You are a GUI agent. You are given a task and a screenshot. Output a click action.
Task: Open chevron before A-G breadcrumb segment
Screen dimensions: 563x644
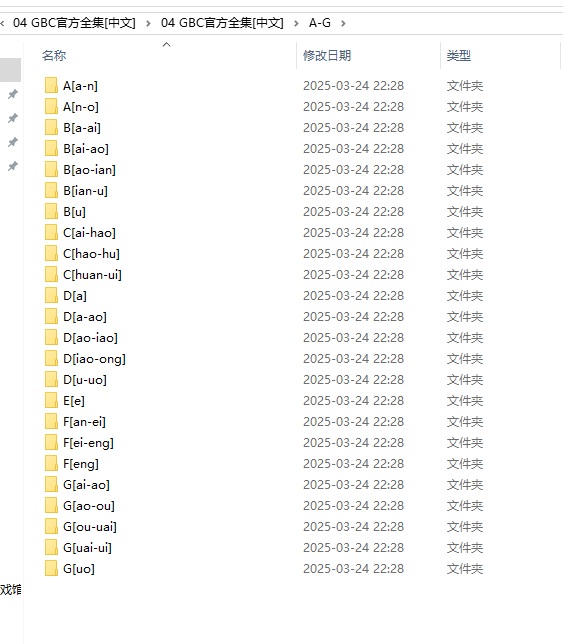[296, 23]
